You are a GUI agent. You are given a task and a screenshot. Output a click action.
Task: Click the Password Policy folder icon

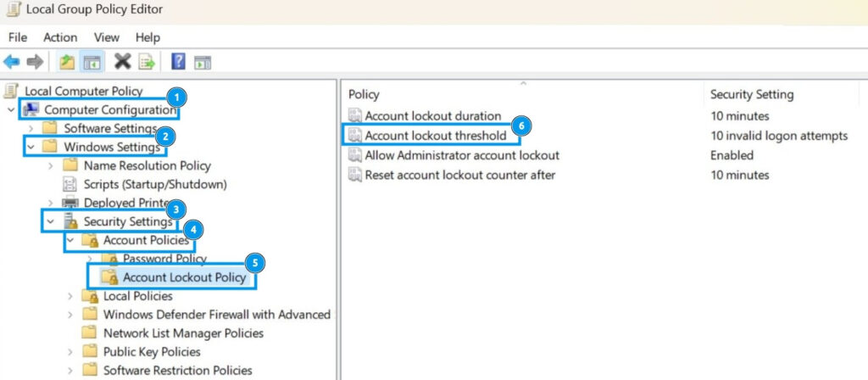(x=109, y=259)
